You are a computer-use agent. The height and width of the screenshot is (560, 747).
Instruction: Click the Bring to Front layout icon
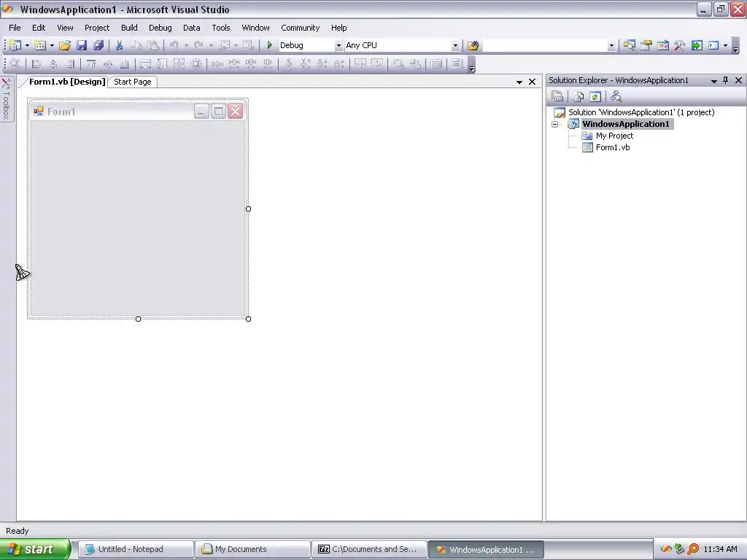[x=398, y=64]
